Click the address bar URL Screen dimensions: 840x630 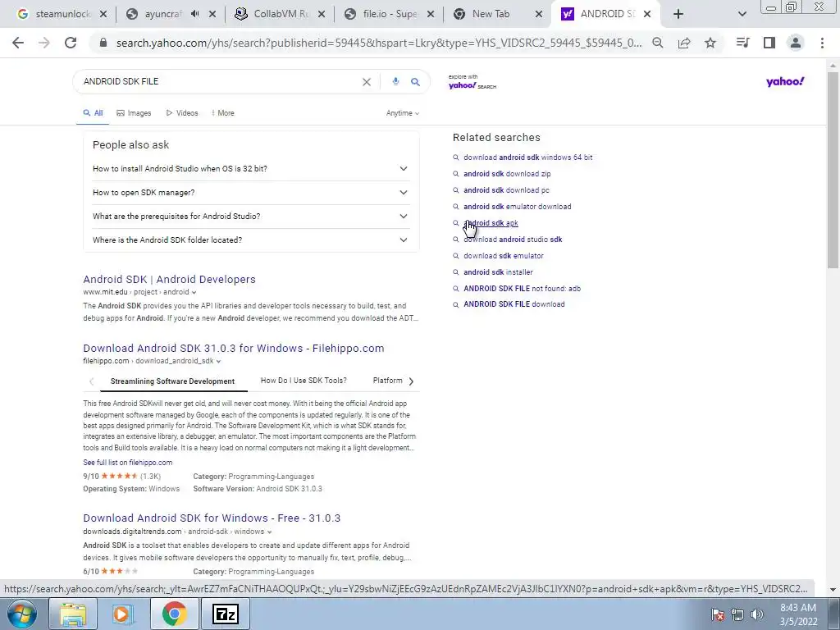click(378, 43)
